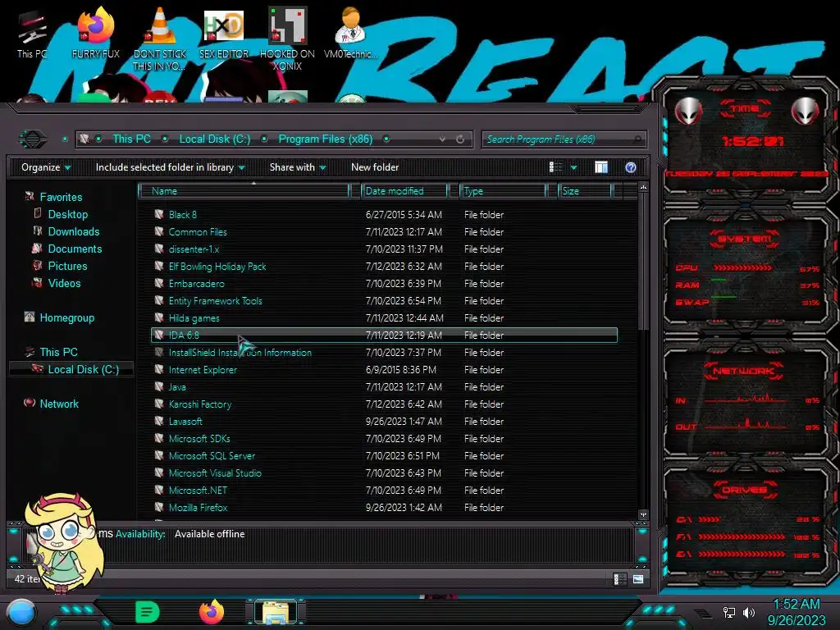Sort by the Name column header
The height and width of the screenshot is (630, 840).
pyautogui.click(x=244, y=190)
